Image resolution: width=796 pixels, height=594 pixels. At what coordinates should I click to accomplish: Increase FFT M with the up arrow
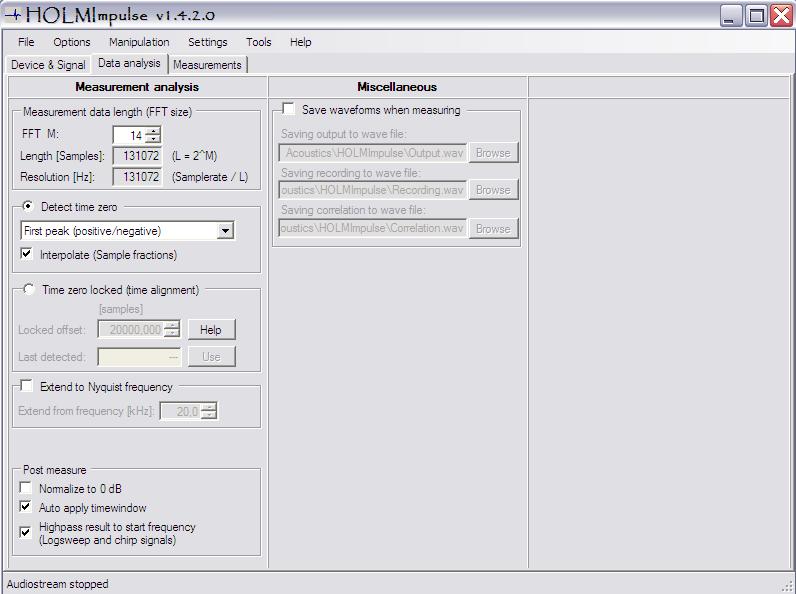tap(153, 131)
